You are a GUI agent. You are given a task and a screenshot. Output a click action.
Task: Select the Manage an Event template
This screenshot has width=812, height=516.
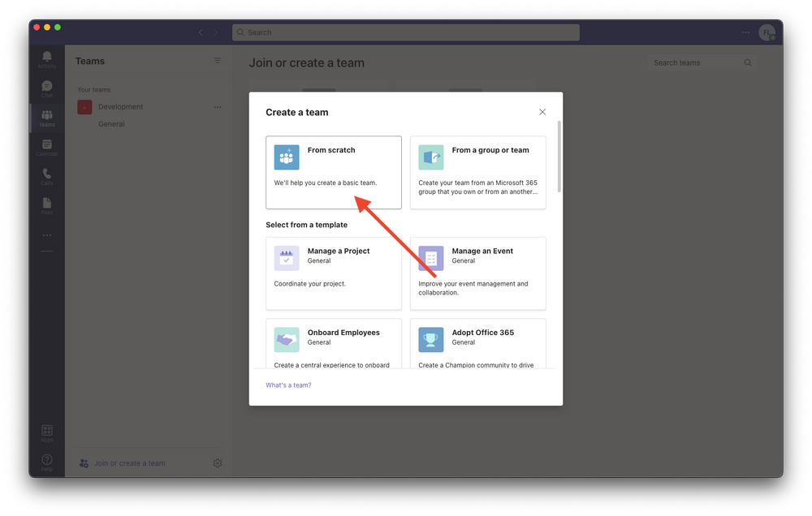pyautogui.click(x=478, y=273)
